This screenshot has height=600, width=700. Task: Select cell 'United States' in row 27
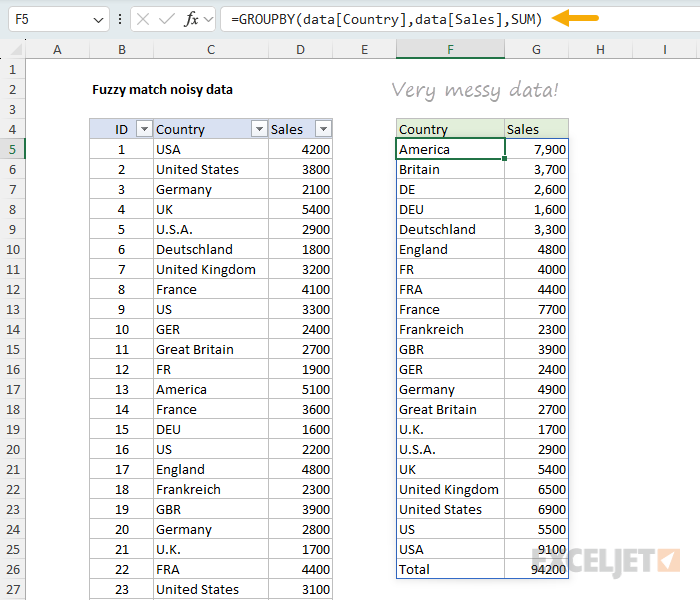(211, 590)
